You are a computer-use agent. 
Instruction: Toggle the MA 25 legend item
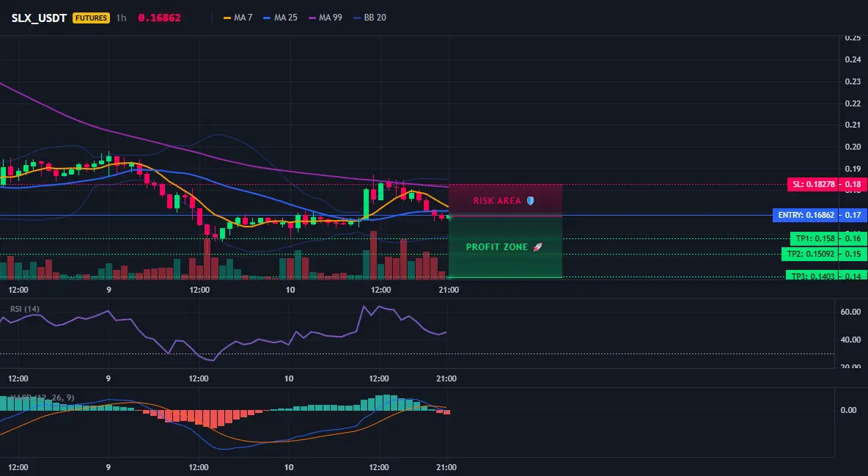281,18
